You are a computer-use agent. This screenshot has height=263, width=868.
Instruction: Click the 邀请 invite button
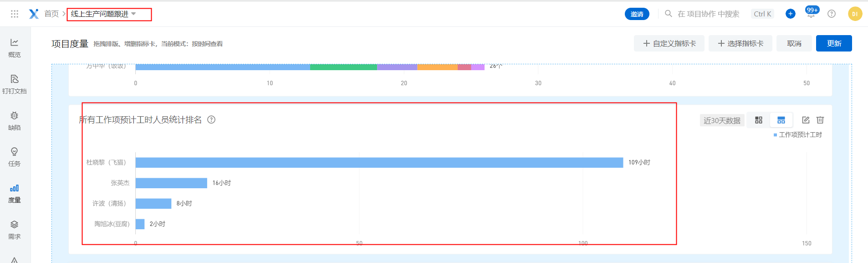[637, 14]
